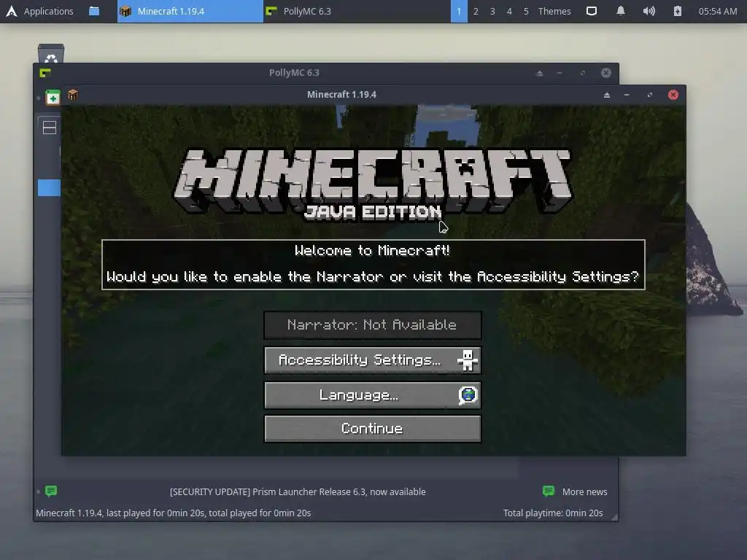Switch to workspace 1
This screenshot has width=747, height=560.
[x=459, y=12]
